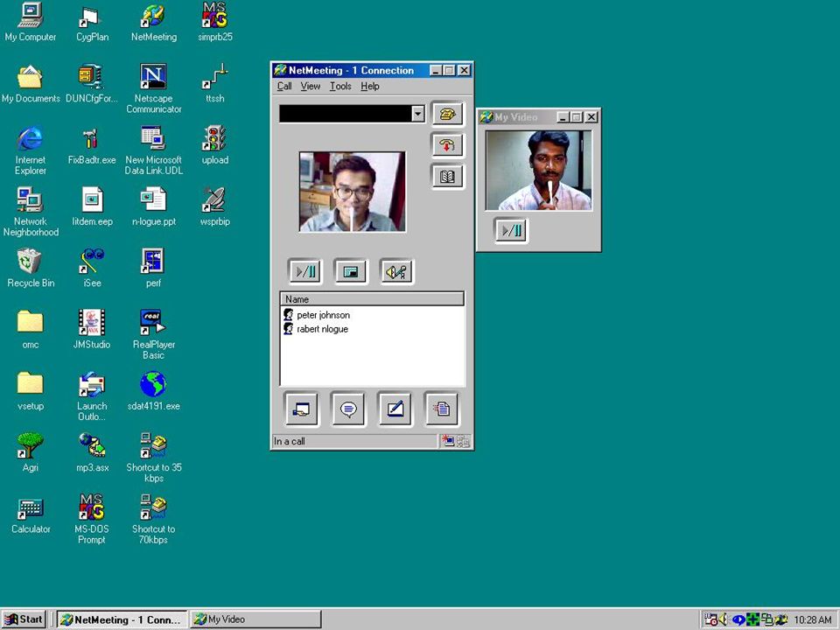The height and width of the screenshot is (630, 840).
Task: Click the Transfer Files button
Action: pos(441,409)
